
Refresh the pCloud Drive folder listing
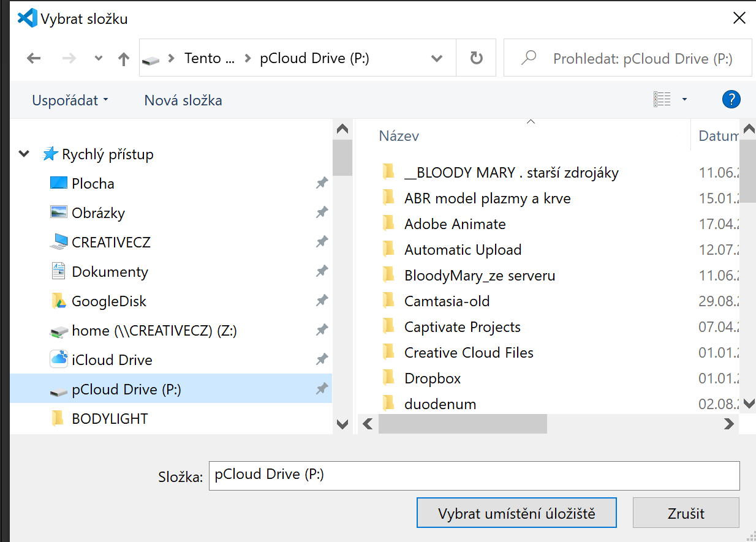pos(476,59)
